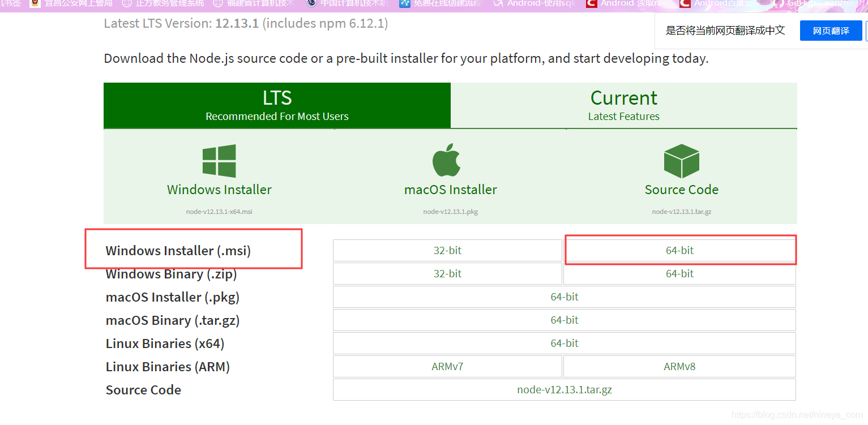868x425 pixels.
Task: Click the Windows logo icon
Action: coord(219,161)
